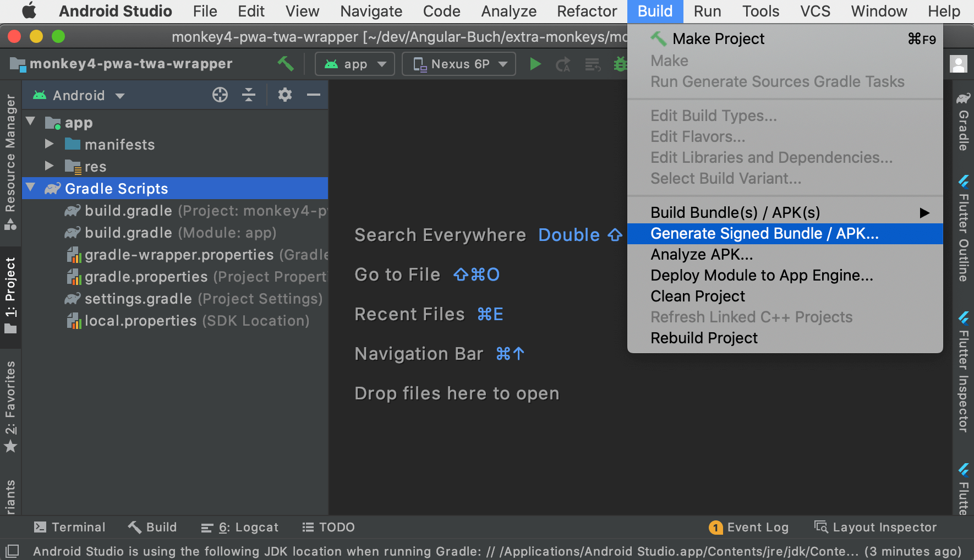Open the Android project view dropdown
Viewport: 974px width, 560px height.
[79, 95]
